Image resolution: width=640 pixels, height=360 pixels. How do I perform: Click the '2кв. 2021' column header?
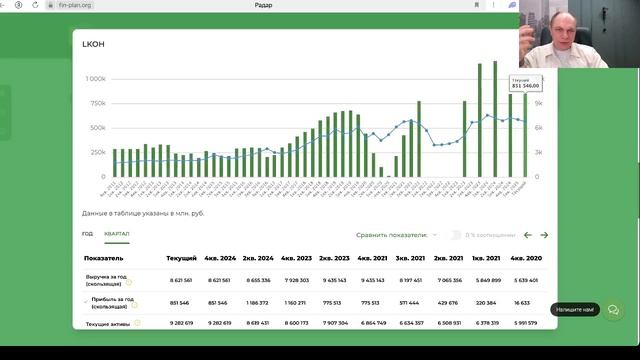click(448, 258)
